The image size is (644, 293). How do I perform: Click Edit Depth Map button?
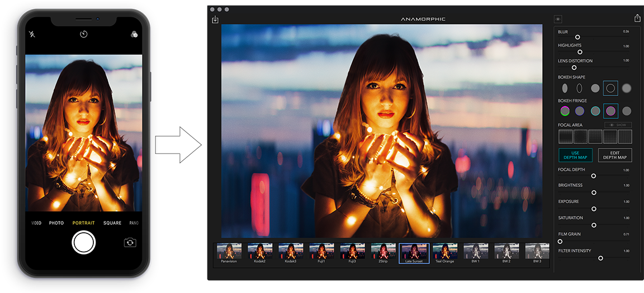614,155
